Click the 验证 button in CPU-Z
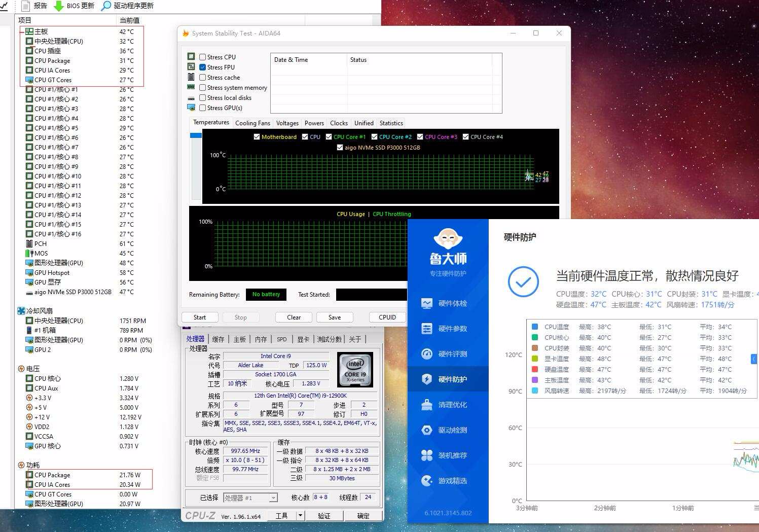The height and width of the screenshot is (532, 759). [324, 515]
